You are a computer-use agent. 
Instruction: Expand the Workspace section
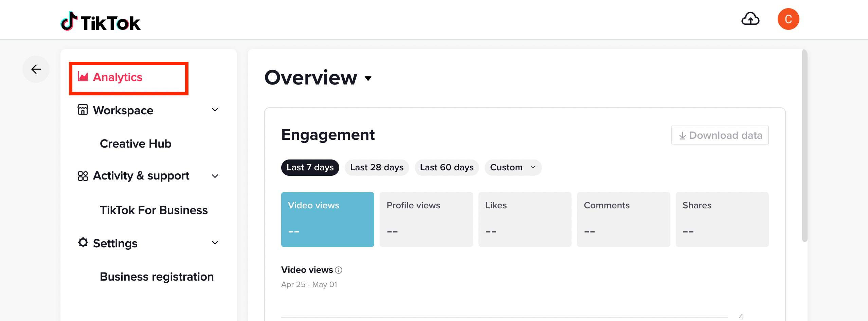point(215,110)
